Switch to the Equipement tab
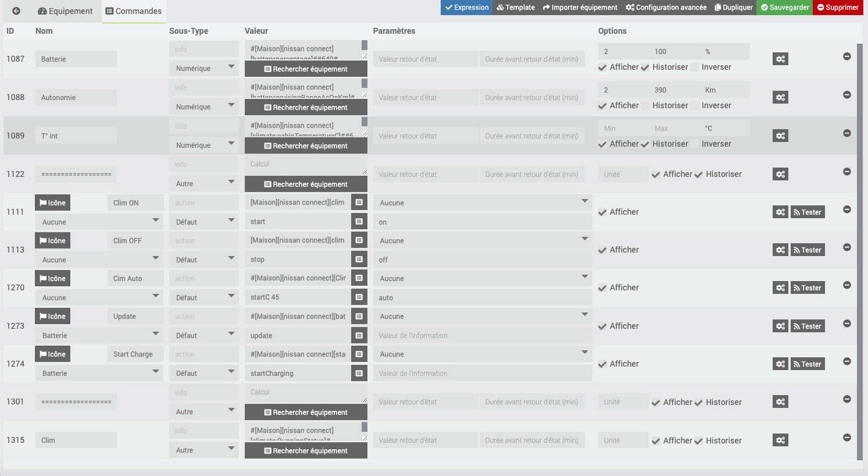Screen dimensions: 868x476 click(65, 11)
